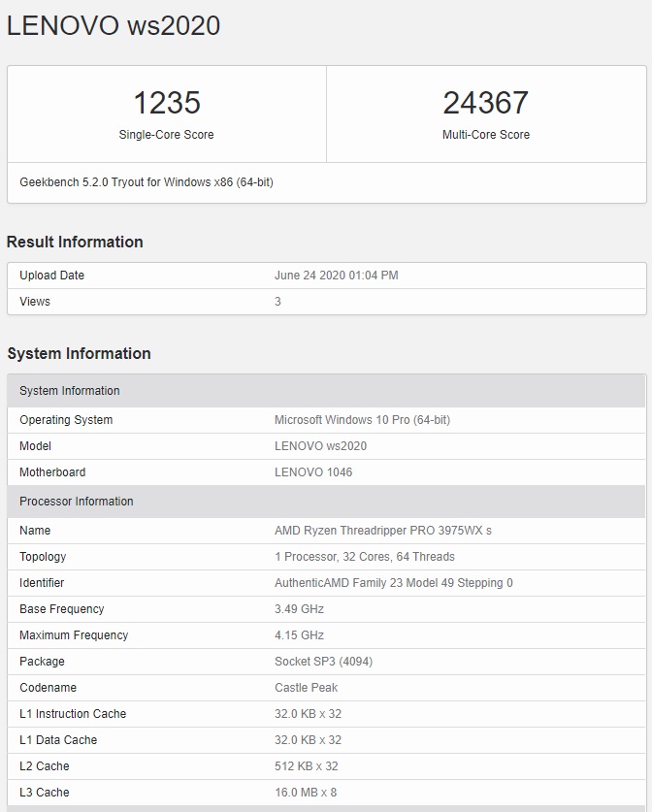
Task: Select the Socket SP3 (4094) package value
Action: (x=323, y=662)
